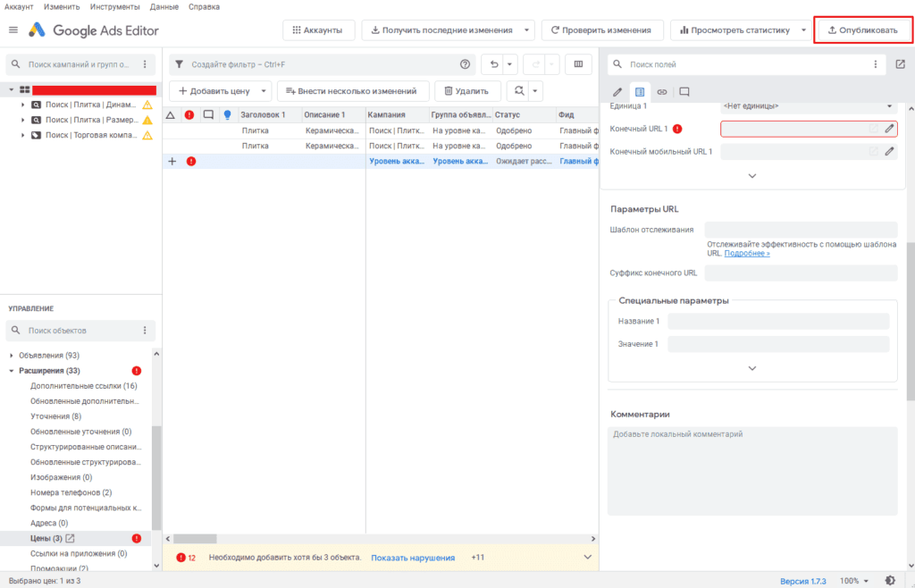
Task: Click Просмотреть статистику button
Action: 734,30
